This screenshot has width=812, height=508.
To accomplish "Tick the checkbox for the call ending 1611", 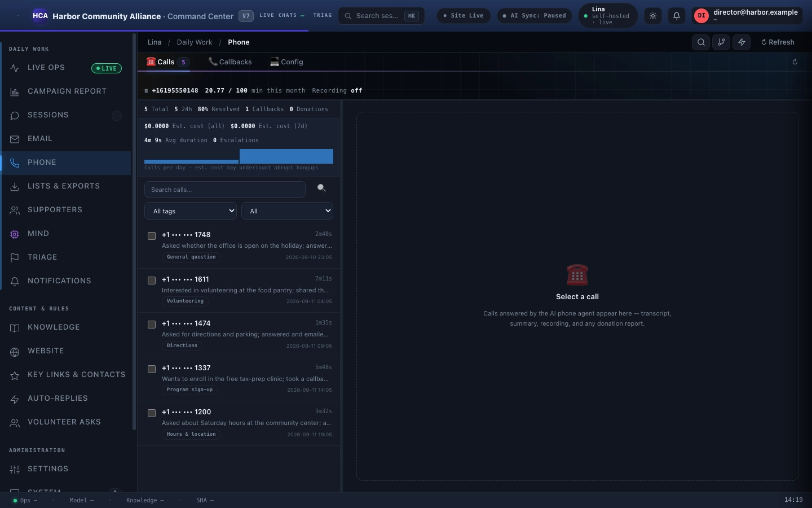I will (152, 281).
